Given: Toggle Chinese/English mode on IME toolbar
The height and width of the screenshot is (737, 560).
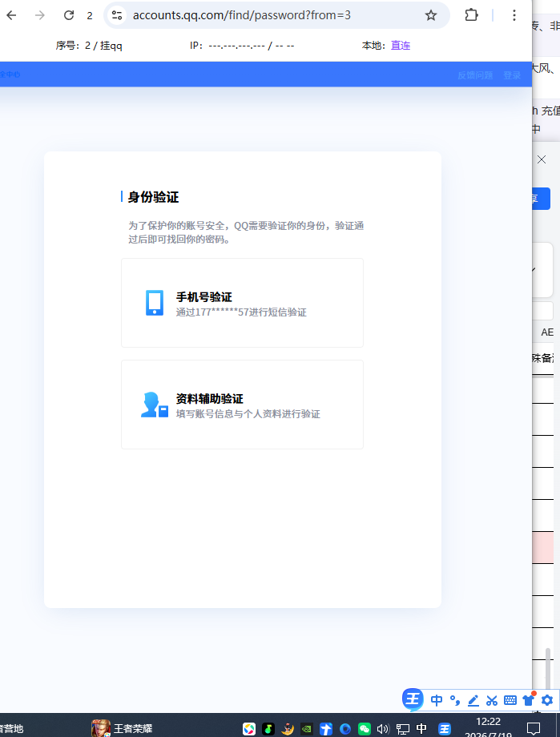Looking at the screenshot, I should point(437,700).
